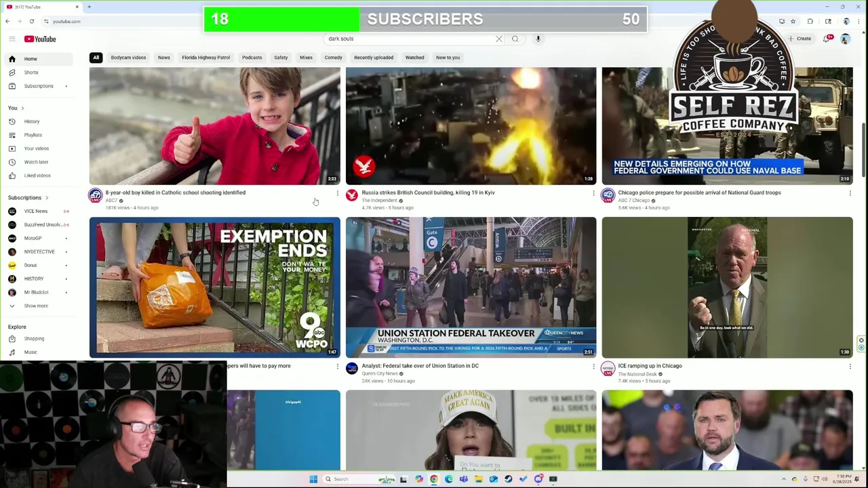Open File Explorer from the taskbar

tap(479, 479)
